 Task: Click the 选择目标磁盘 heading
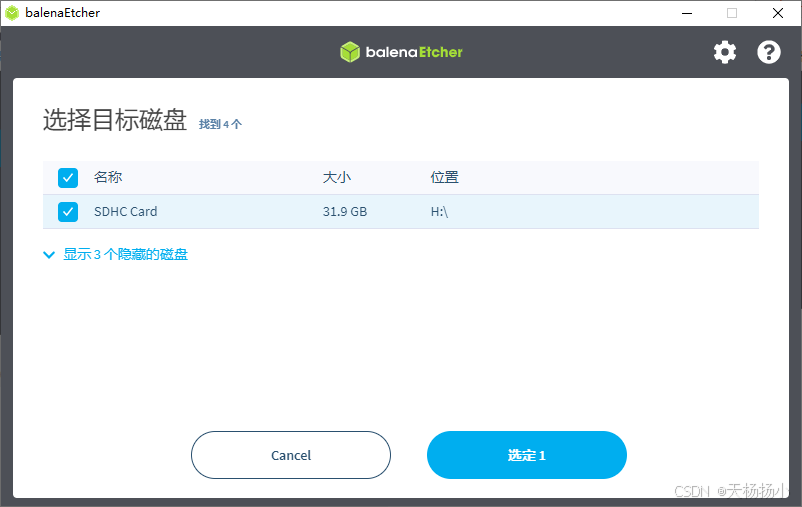pyautogui.click(x=115, y=120)
